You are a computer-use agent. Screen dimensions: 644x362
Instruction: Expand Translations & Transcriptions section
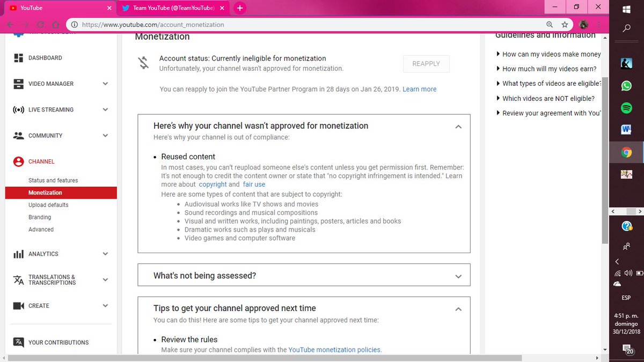tap(105, 280)
